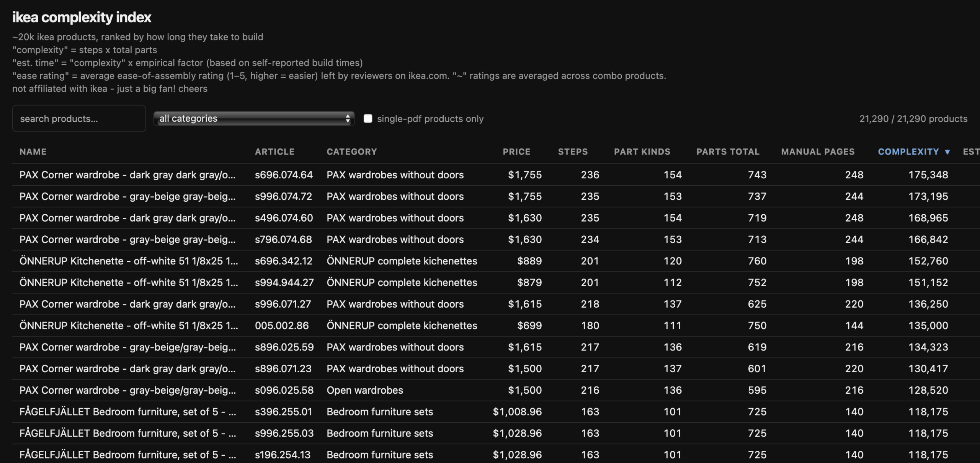Click parts total value 743
The image size is (980, 463).
757,175
